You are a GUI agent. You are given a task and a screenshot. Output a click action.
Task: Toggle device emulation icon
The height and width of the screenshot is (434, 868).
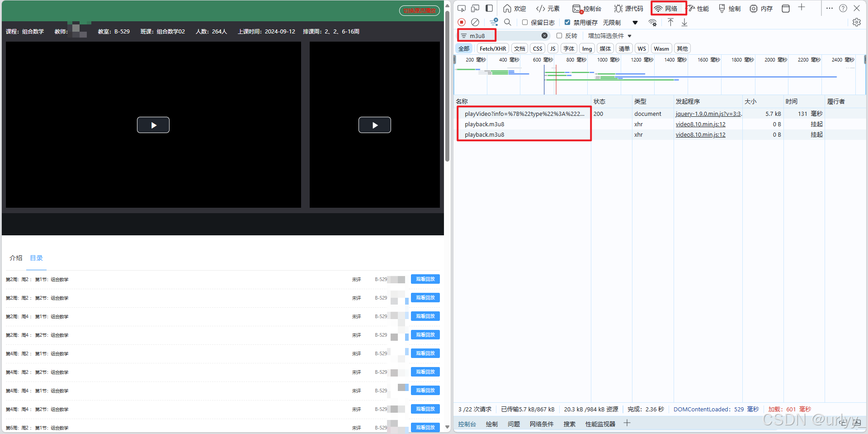coord(475,9)
